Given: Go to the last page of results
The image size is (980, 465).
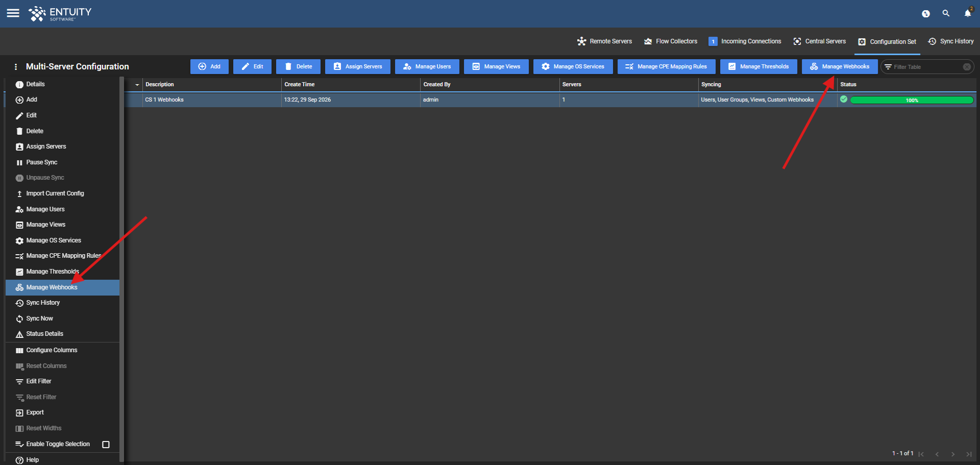Looking at the screenshot, I should tap(969, 454).
